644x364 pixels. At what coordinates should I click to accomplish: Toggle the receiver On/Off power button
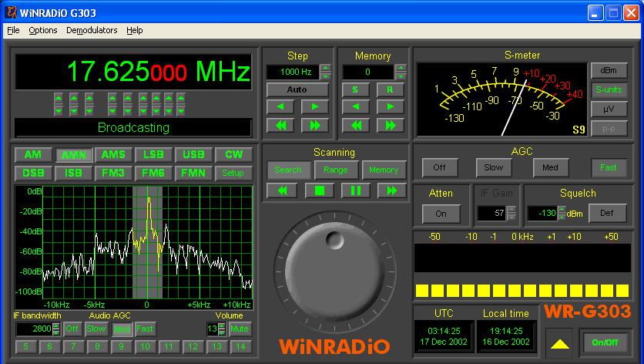click(x=605, y=342)
